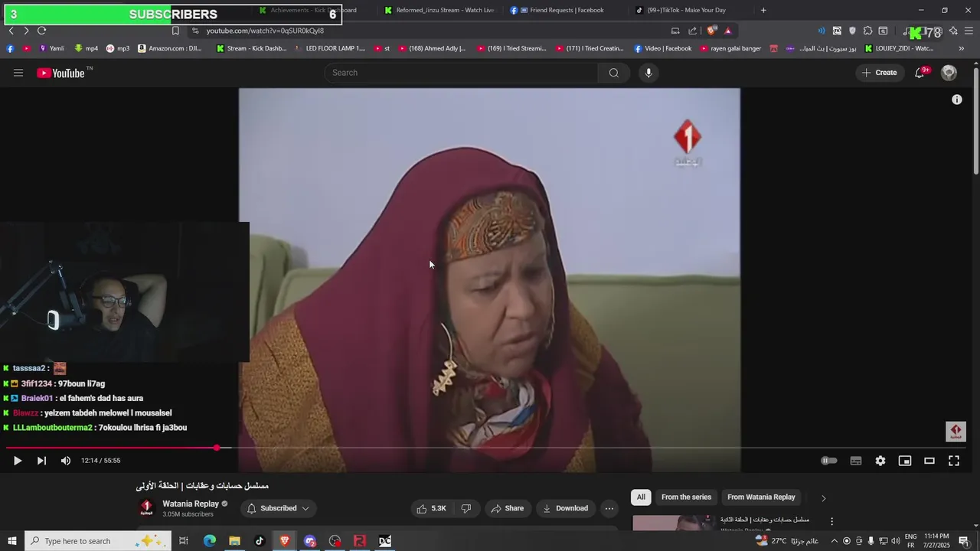
Task: Open YouTube notifications bell
Action: (920, 73)
